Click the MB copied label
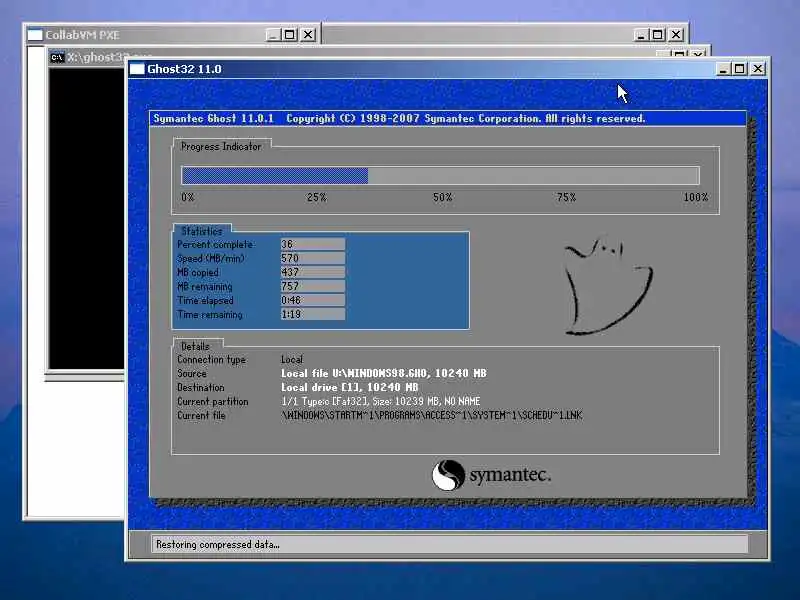 (198, 272)
